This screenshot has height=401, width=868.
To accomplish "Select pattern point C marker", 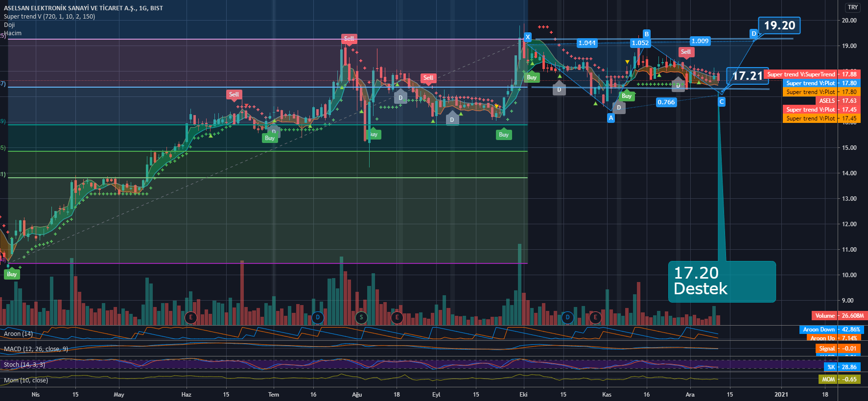I will coord(722,102).
